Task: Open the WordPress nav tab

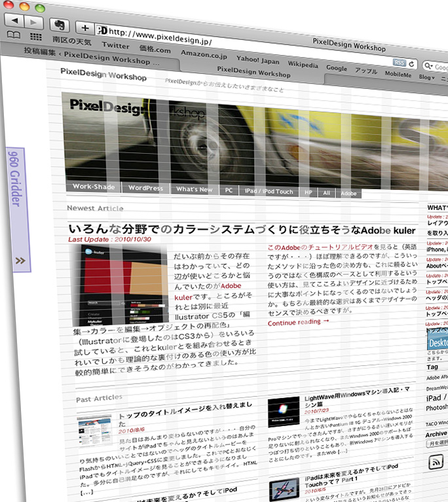Action: coord(146,188)
